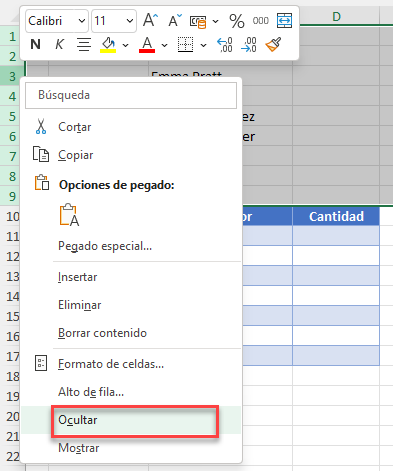This screenshot has width=393, height=471.
Task: Choose Eliminar from context menu
Action: pyautogui.click(x=131, y=305)
